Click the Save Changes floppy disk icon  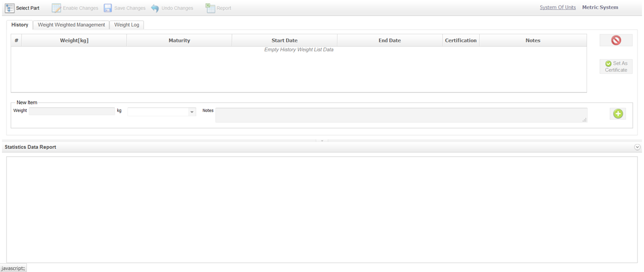click(x=108, y=8)
